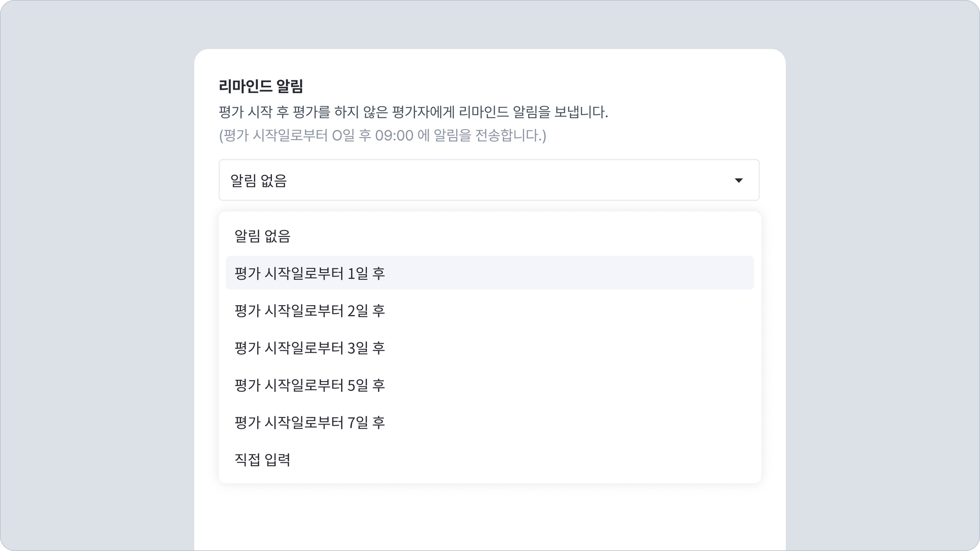The image size is (980, 551).
Task: Click the dropdown caret arrow icon
Action: click(738, 180)
